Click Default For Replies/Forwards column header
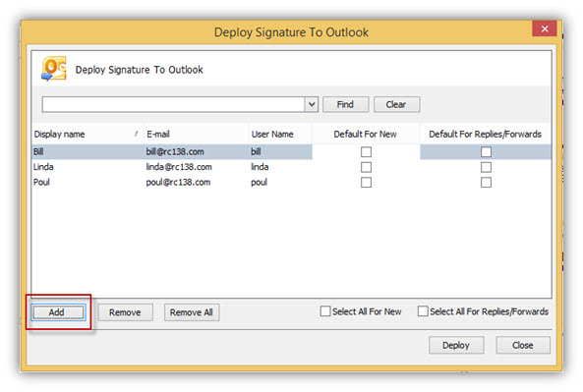This screenshot has width=583, height=392. pos(486,135)
